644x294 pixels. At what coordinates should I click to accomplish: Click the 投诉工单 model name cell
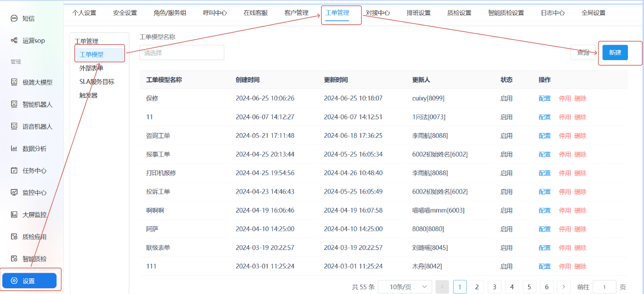point(158,192)
